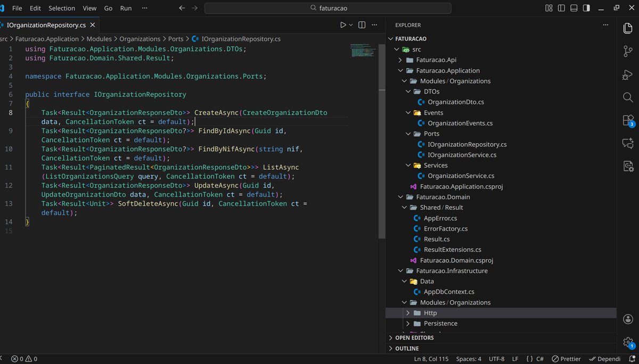Change encoding via UTF-8
Screen dimensions: 639x364
(496, 359)
